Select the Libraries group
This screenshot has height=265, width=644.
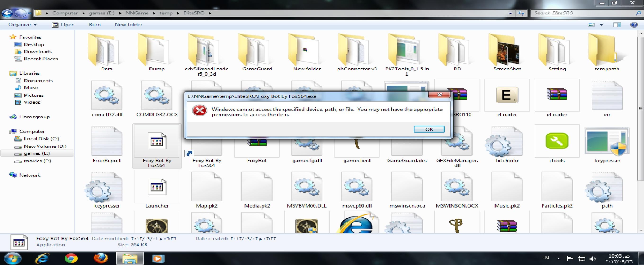[x=30, y=73]
